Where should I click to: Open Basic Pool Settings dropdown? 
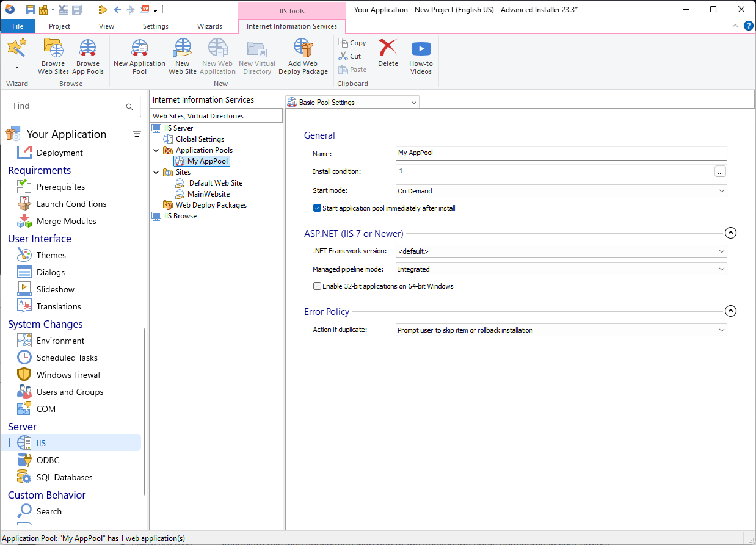(x=352, y=103)
